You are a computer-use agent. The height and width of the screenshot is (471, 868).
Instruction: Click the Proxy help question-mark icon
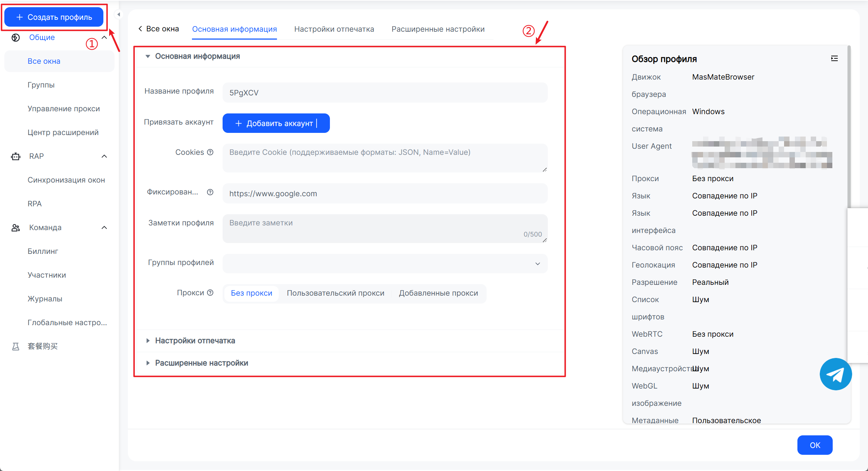(x=210, y=293)
